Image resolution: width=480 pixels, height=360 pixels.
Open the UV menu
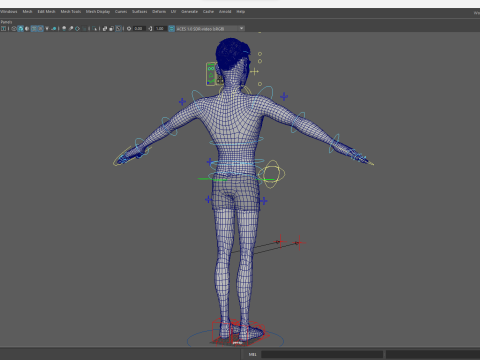point(173,12)
